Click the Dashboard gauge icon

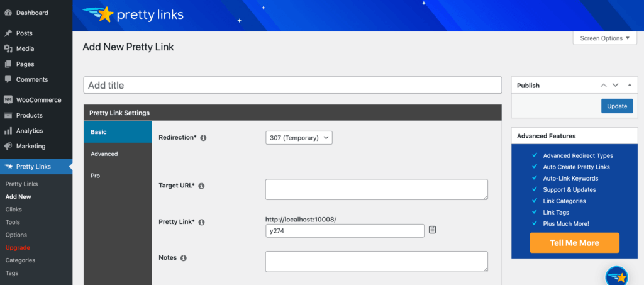(8, 13)
